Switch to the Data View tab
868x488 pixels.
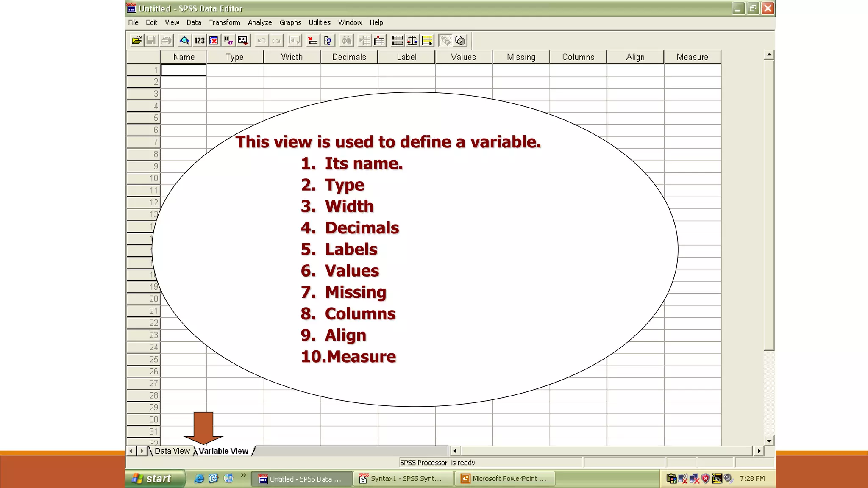(x=172, y=451)
